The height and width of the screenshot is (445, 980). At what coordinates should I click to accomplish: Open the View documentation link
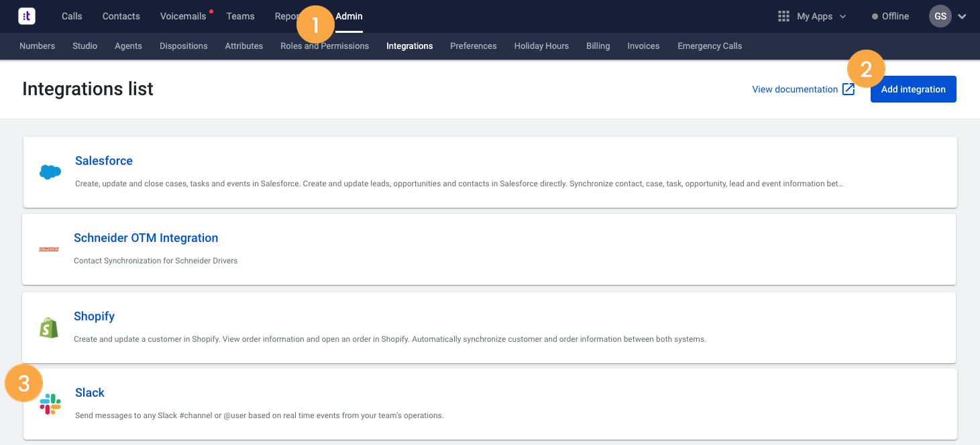click(x=795, y=89)
